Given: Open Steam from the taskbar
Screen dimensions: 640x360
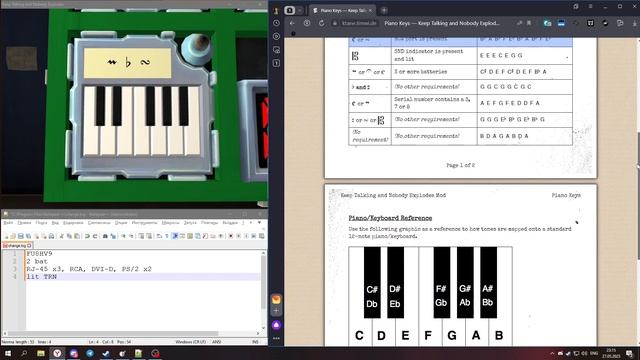Looking at the screenshot, I should (106, 353).
